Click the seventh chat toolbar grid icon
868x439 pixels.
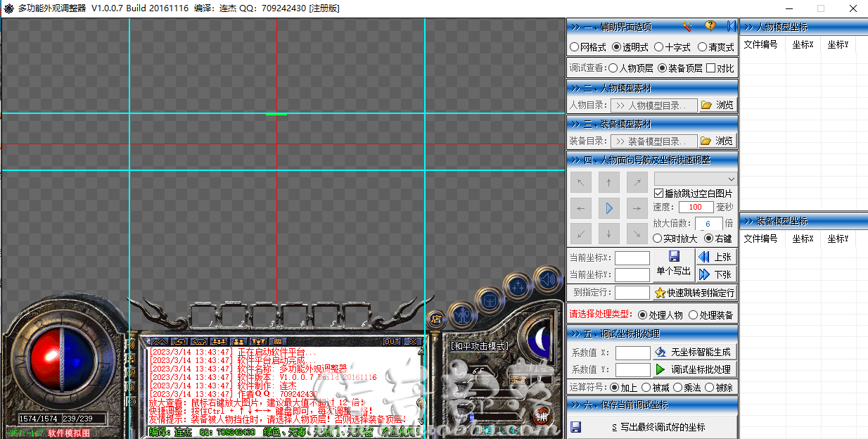[277, 342]
